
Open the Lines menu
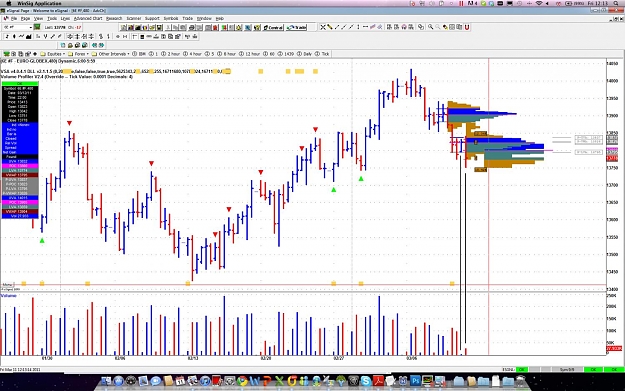point(65,18)
